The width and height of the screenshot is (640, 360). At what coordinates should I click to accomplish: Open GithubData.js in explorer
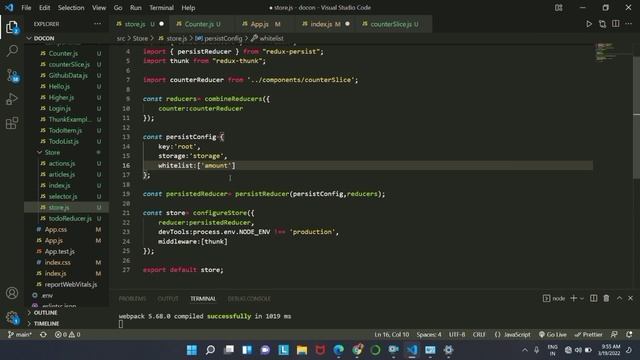pos(67,75)
